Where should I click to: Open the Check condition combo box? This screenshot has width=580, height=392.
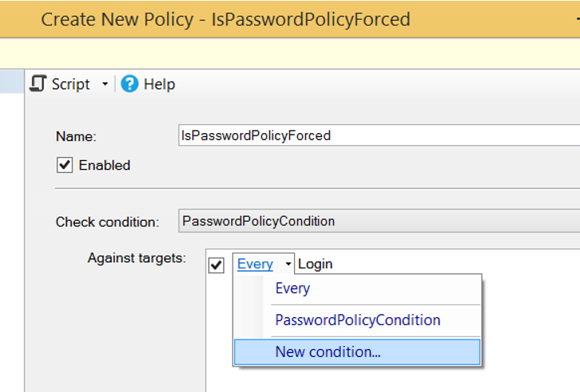(x=379, y=221)
